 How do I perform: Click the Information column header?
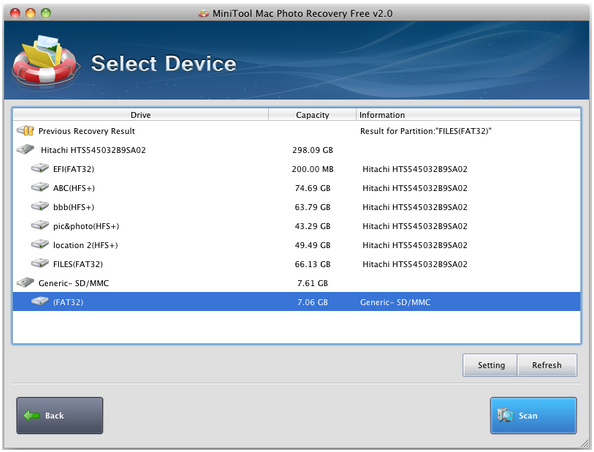click(468, 115)
